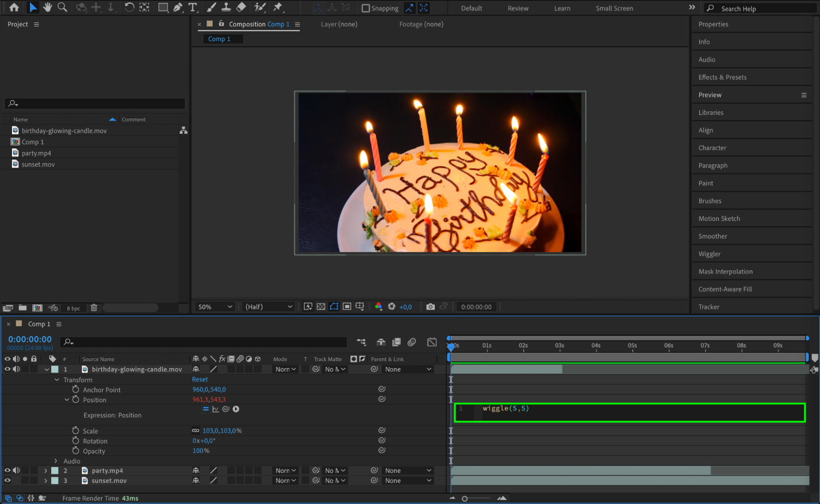
Task: Click Reset next to Transform
Action: point(200,379)
